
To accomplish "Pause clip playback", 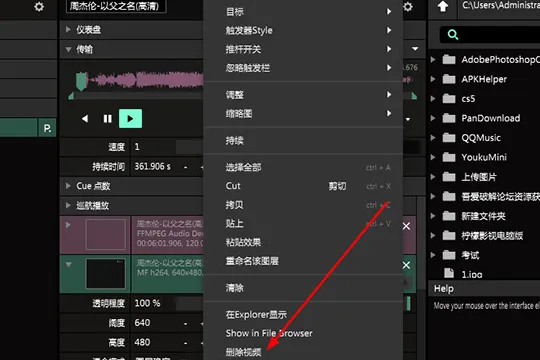I will point(107,119).
